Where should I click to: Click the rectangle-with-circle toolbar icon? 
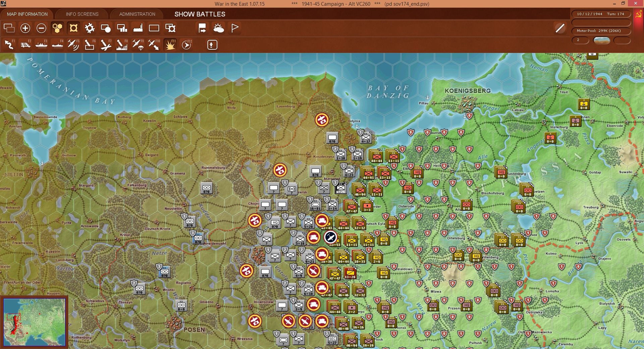pyautogui.click(x=106, y=28)
